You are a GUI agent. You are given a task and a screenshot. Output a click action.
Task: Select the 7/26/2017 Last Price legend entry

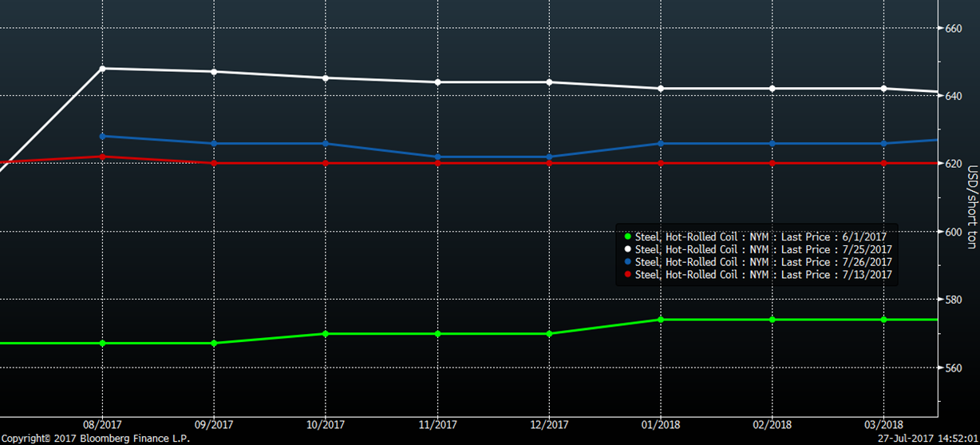(763, 262)
